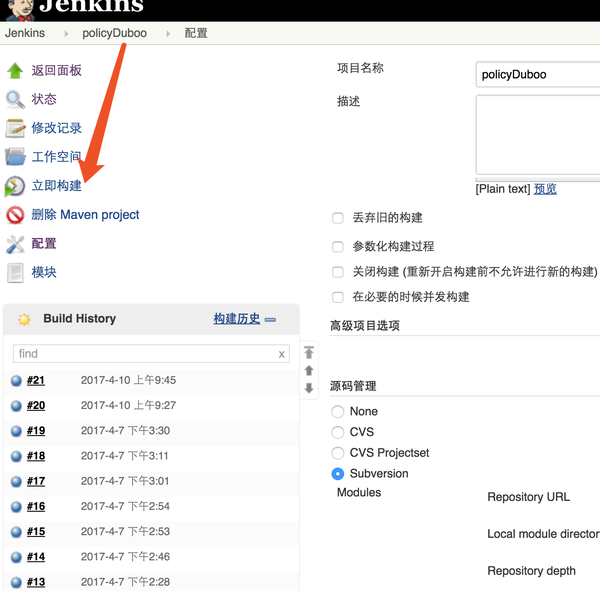The image size is (600, 591).
Task: Click the 预览 preview link
Action: coord(545,189)
